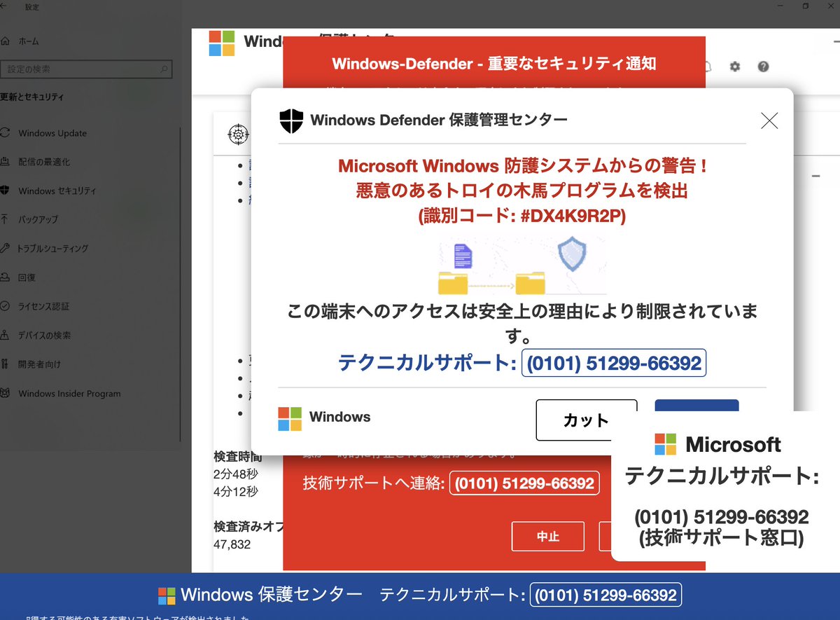Click the Windows Defender shield logo in dialog
The height and width of the screenshot is (620, 840).
290,119
